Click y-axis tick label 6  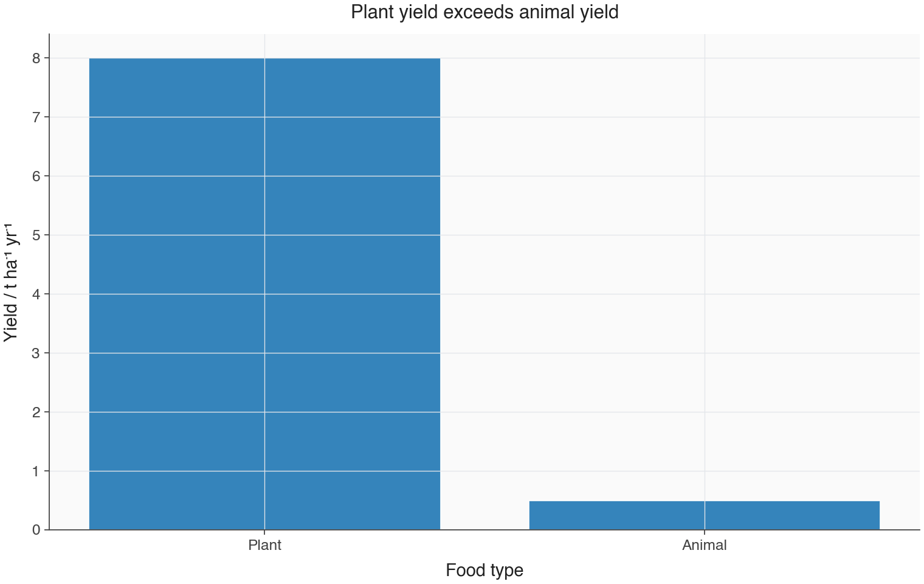pos(36,176)
